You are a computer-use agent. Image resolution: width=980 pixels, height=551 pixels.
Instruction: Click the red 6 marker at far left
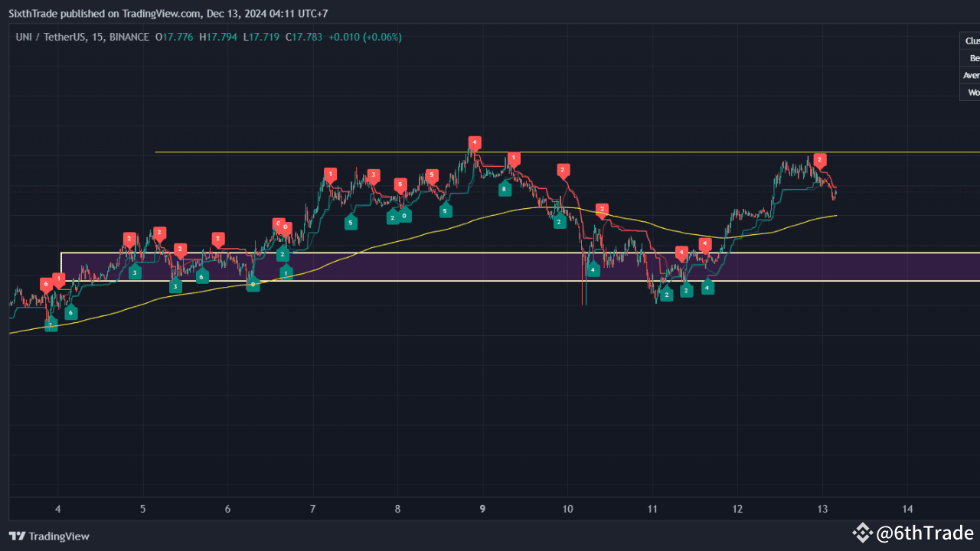[46, 284]
